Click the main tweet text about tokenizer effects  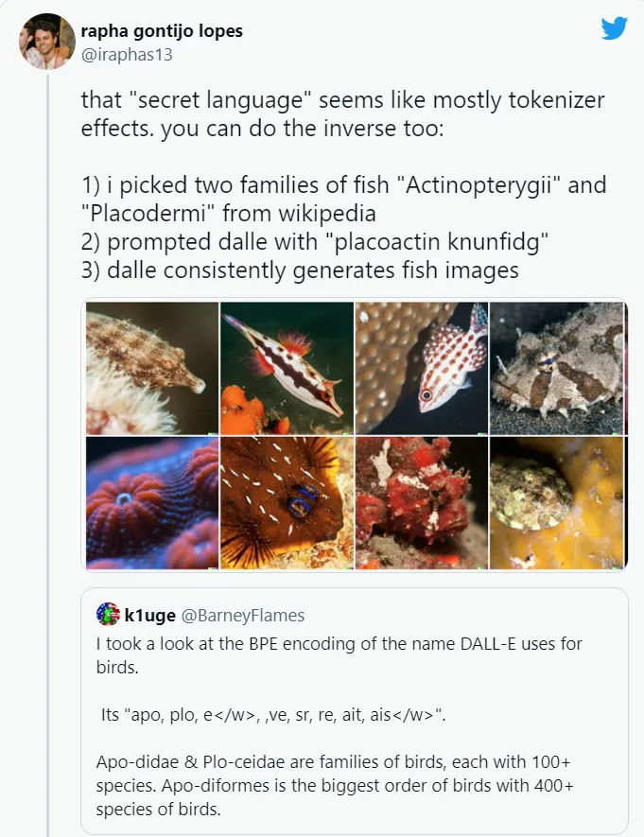coord(342,115)
